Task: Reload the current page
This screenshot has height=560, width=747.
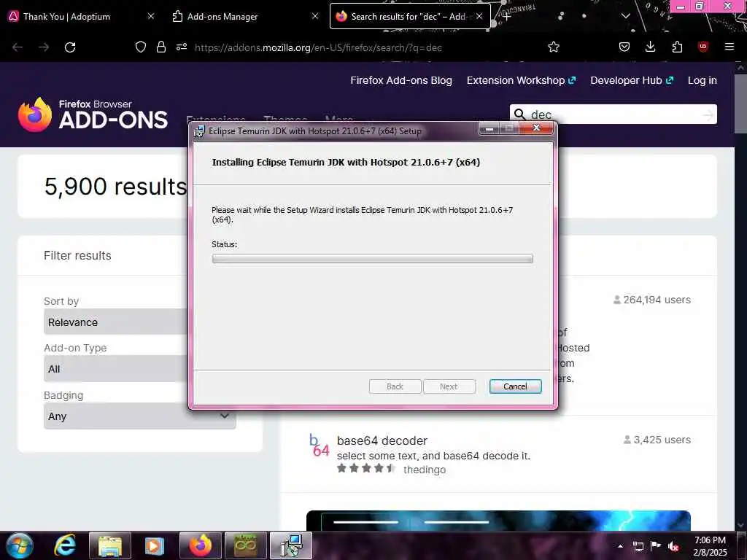Action: coord(70,47)
